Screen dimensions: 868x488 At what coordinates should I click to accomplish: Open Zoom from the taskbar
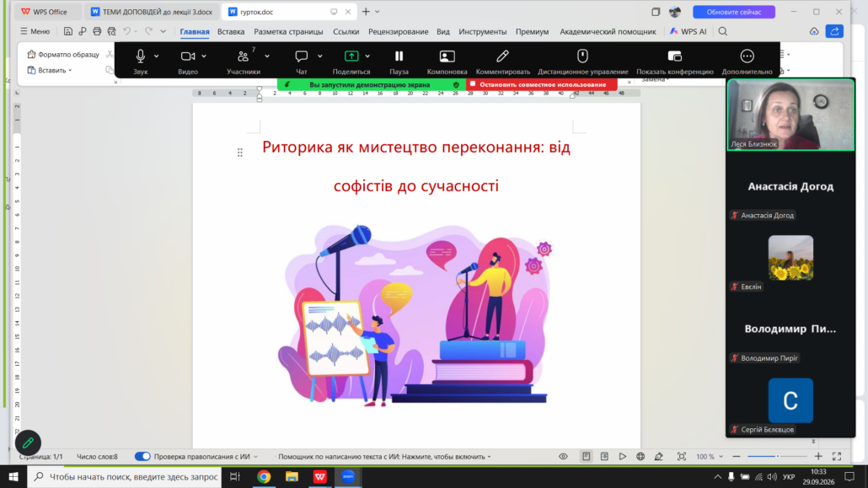348,476
